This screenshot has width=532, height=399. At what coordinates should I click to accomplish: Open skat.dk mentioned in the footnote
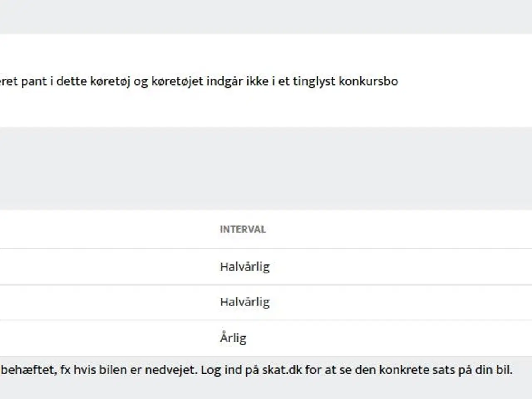[282, 369]
